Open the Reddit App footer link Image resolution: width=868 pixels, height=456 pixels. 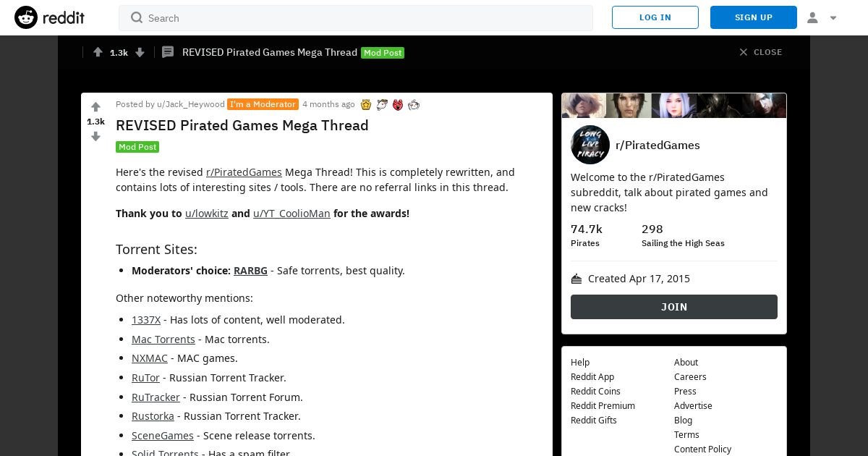pyautogui.click(x=592, y=377)
